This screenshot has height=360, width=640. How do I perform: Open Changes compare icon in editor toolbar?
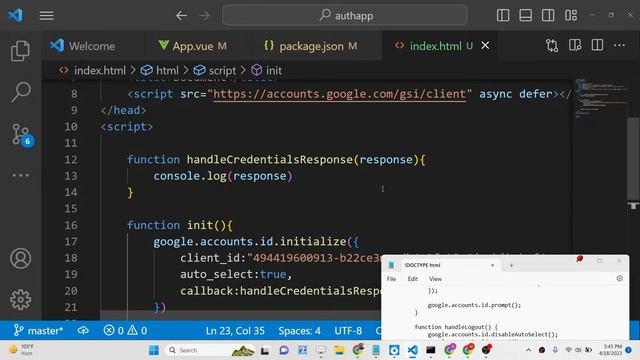tap(552, 45)
